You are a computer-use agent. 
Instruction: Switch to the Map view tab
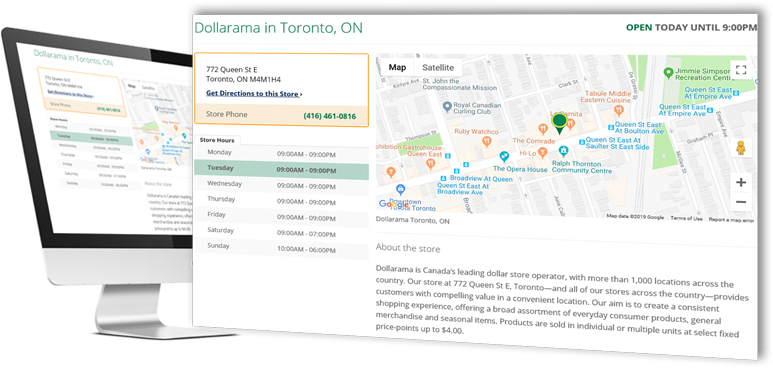[x=397, y=68]
